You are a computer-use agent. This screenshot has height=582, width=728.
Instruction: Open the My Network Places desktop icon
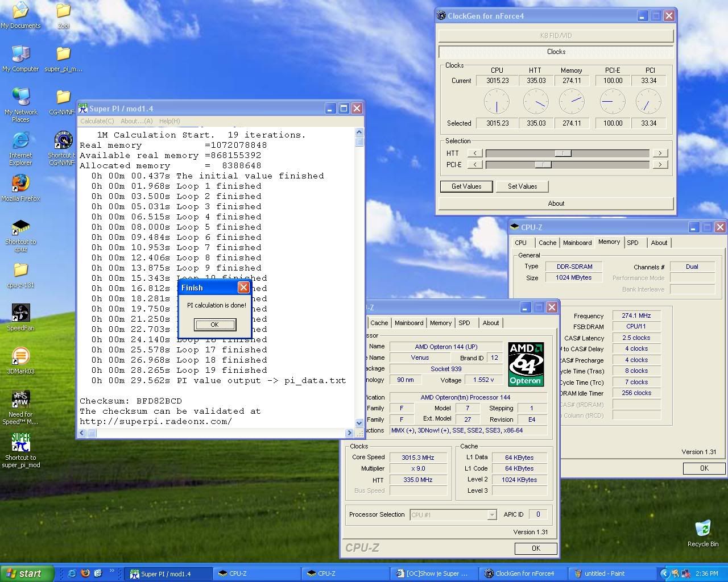click(x=20, y=105)
